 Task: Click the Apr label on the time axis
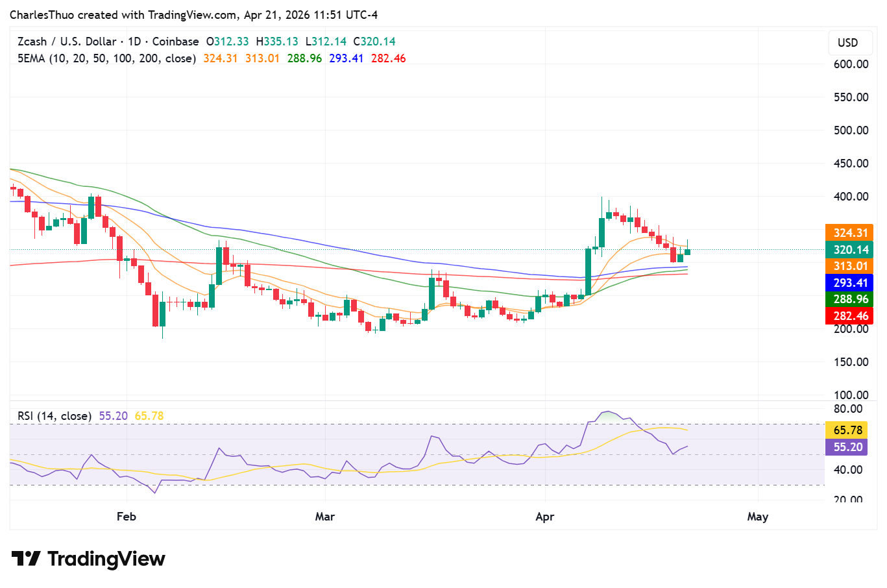[544, 517]
